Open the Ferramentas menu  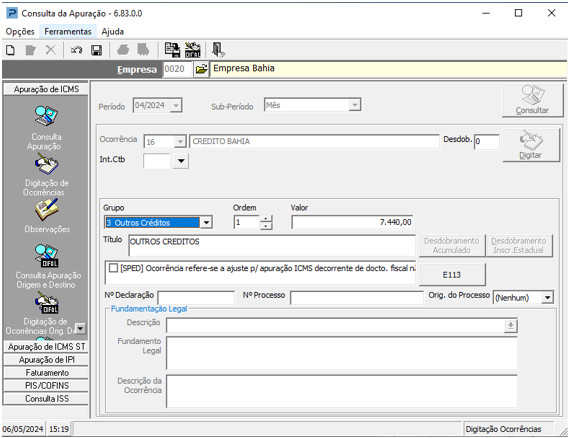[68, 32]
